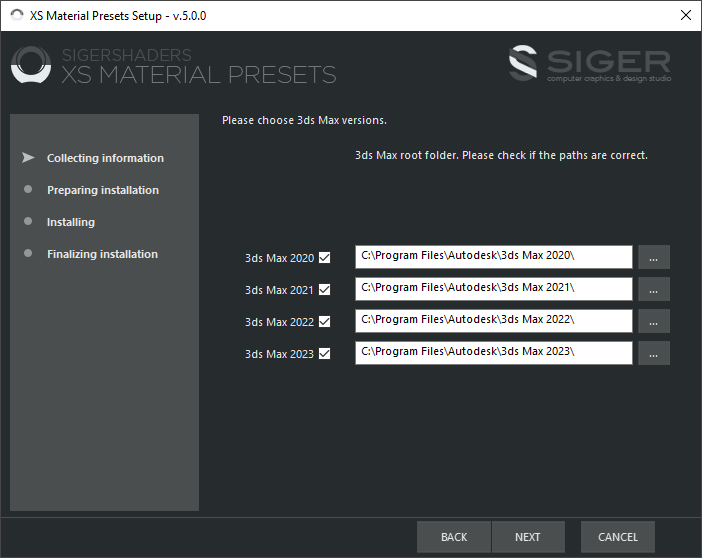Select the Preparing installation step
The height and width of the screenshot is (558, 702).
[x=103, y=190]
